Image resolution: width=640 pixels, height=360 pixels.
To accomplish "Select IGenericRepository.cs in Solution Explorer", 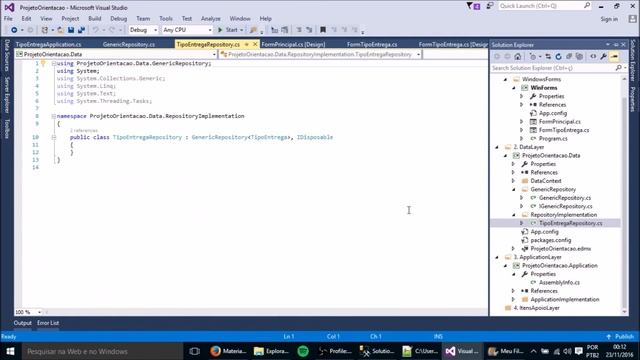I will click(565, 207).
